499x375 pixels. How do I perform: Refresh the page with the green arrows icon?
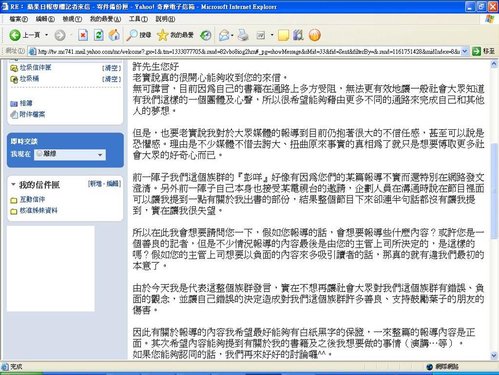tap(99, 35)
